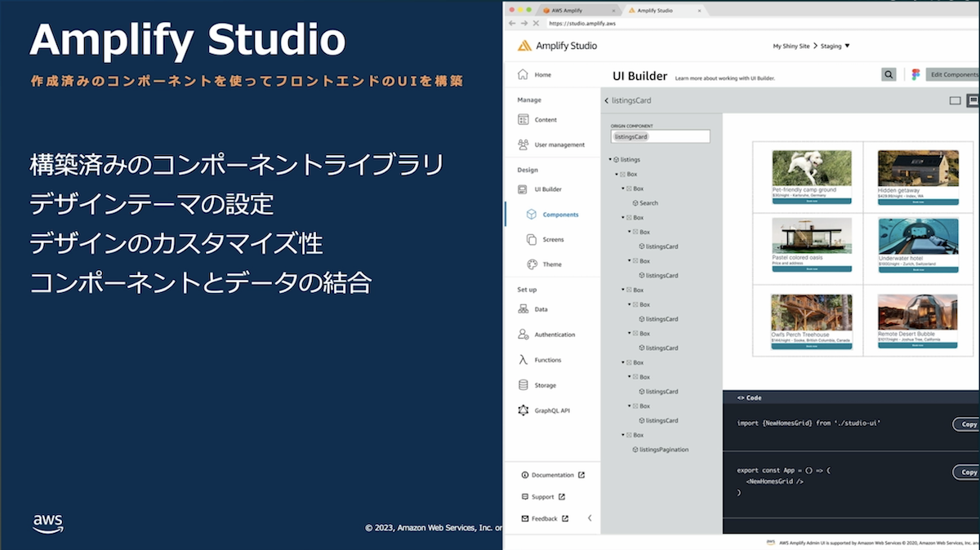Click the Documentation external-link icon

[581, 475]
